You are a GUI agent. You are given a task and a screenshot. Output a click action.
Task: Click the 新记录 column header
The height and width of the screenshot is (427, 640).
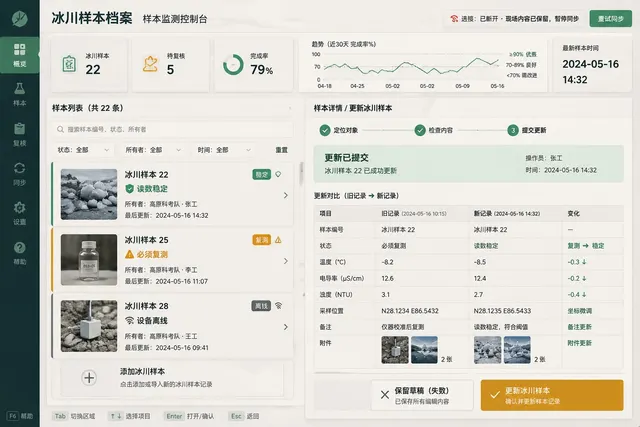507,214
